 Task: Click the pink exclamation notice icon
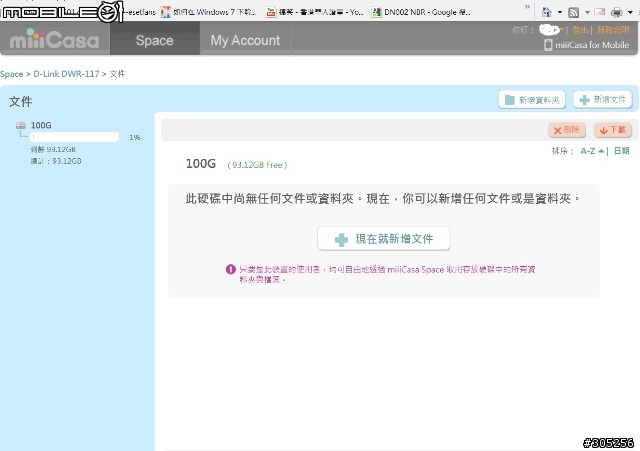coord(231,269)
